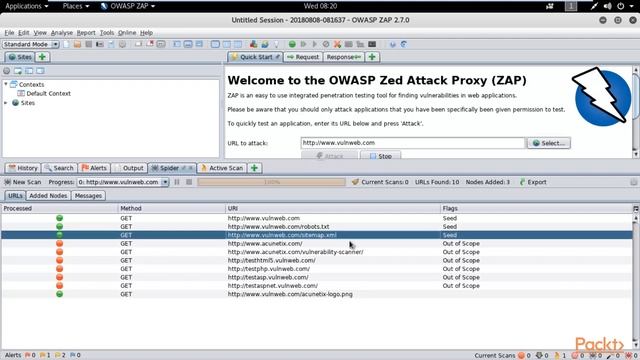
Task: Select row http://www.vulnweb.com/acunetix-logo.png
Action: [x=317, y=294]
